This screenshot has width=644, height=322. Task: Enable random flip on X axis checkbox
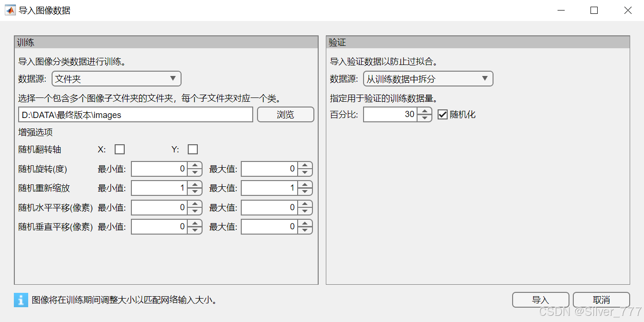point(120,150)
